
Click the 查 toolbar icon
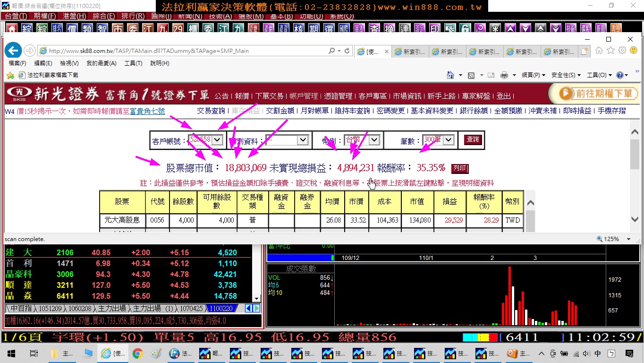coord(374,29)
